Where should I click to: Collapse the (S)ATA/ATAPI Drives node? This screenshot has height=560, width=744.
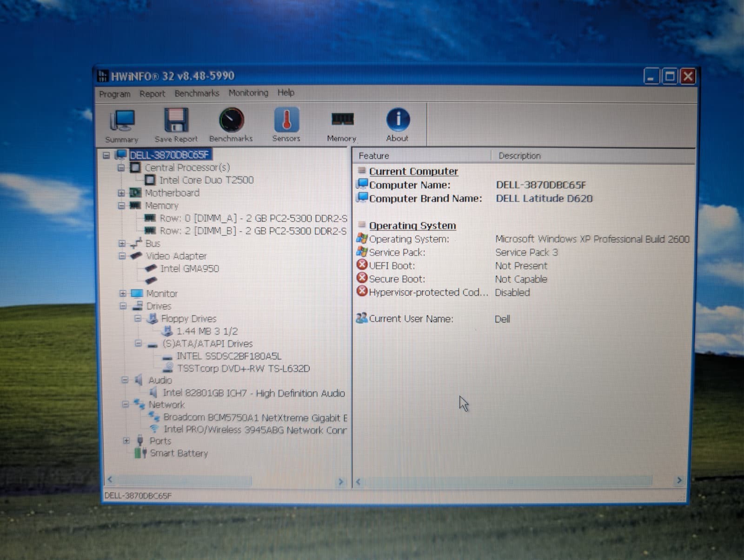138,343
